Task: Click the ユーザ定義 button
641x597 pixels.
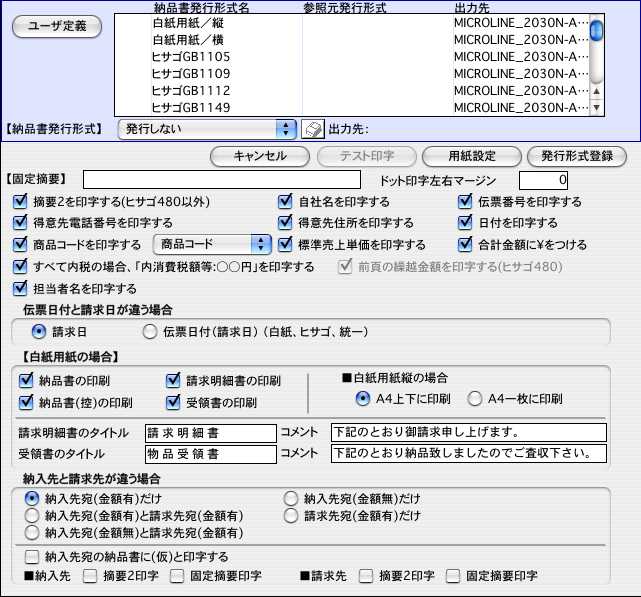Action: pyautogui.click(x=56, y=26)
